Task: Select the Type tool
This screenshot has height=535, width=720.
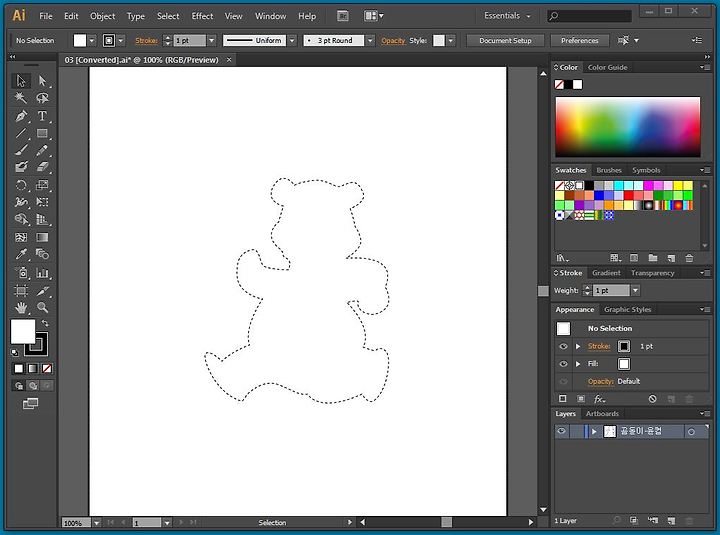Action: point(42,116)
